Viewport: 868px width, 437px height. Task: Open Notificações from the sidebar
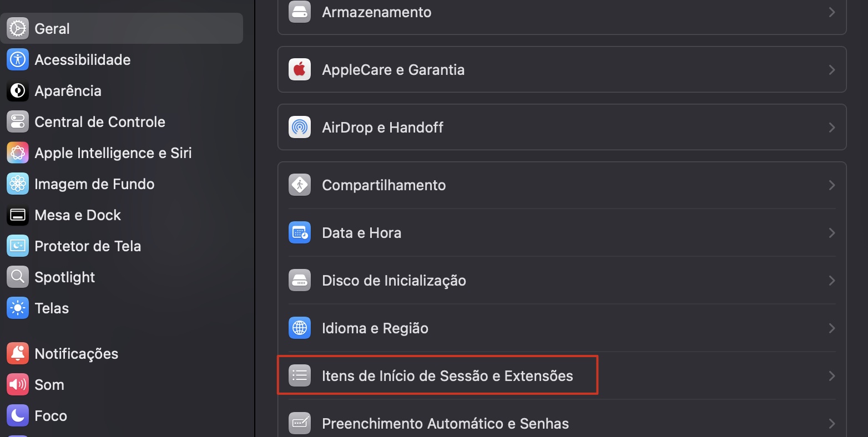pos(76,353)
